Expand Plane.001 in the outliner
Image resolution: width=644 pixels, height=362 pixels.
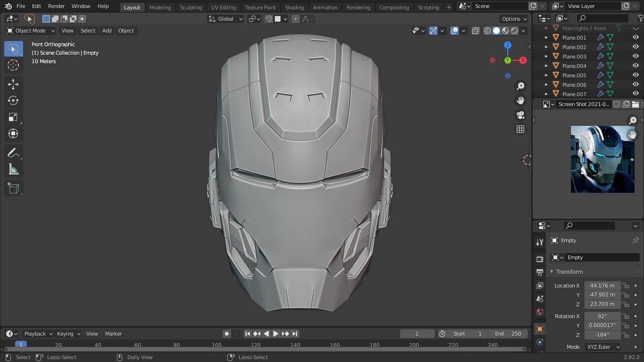546,38
